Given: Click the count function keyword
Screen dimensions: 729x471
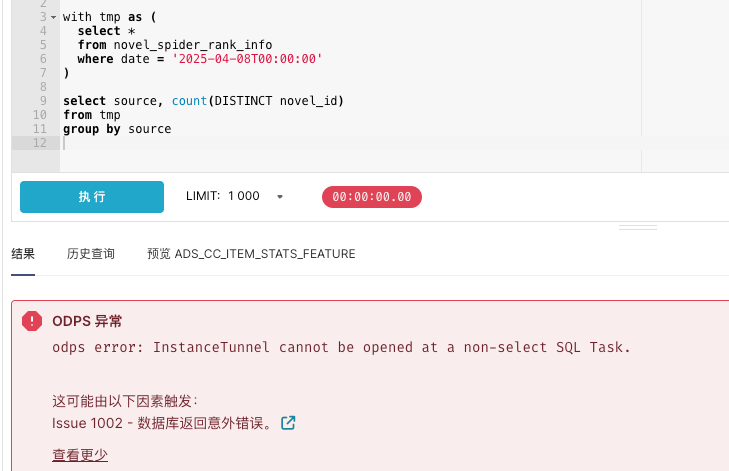Looking at the screenshot, I should pyautogui.click(x=189, y=101).
